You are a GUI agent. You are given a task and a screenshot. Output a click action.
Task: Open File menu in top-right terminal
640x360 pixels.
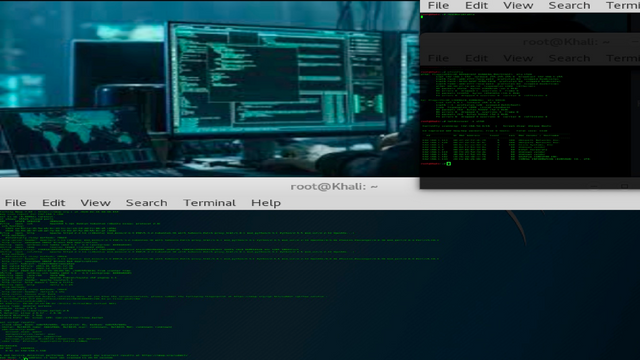click(x=438, y=5)
